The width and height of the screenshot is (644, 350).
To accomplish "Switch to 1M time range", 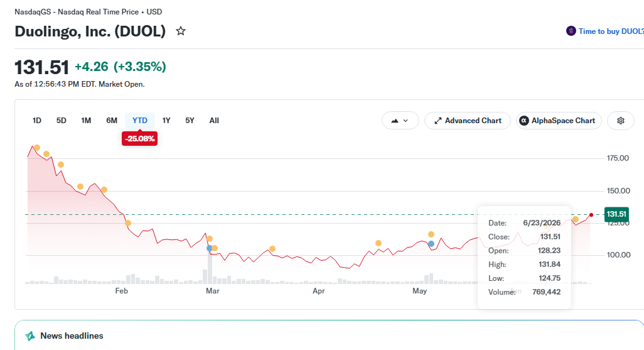I will tap(86, 121).
